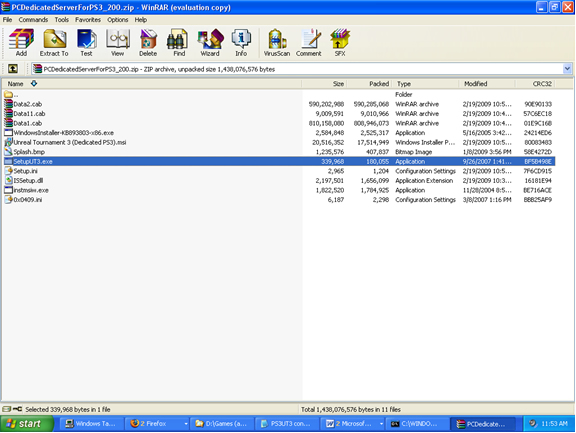Viewport: 576px width, 433px height.
Task: Open the File menu
Action: [7, 20]
